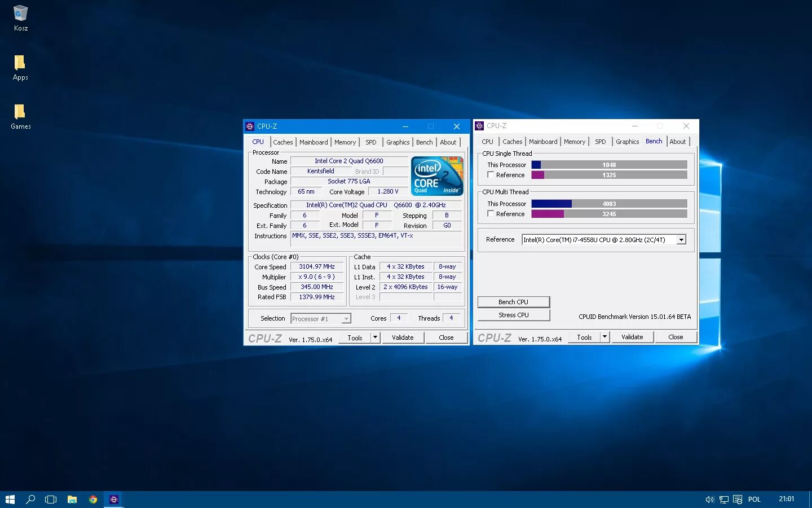Click the Core Voltage value 1.280 V

click(x=388, y=191)
